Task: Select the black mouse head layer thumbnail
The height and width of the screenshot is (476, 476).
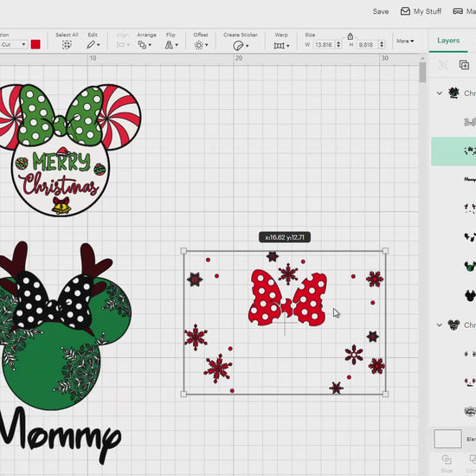Action: pos(470,295)
